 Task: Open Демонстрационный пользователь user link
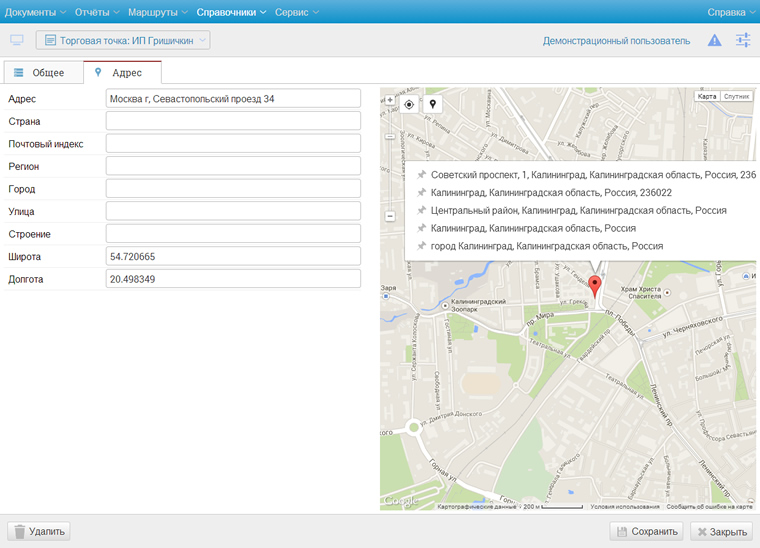[x=616, y=41]
